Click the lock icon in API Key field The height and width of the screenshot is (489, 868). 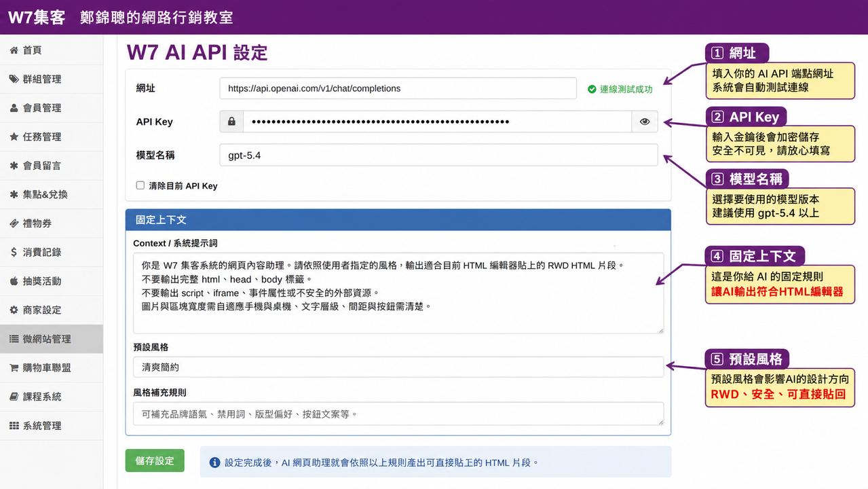[231, 122]
